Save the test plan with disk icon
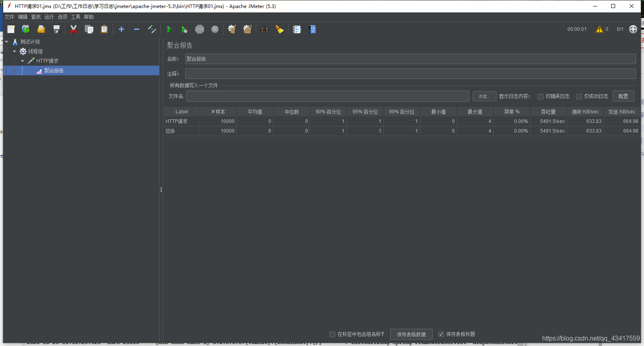 (57, 29)
